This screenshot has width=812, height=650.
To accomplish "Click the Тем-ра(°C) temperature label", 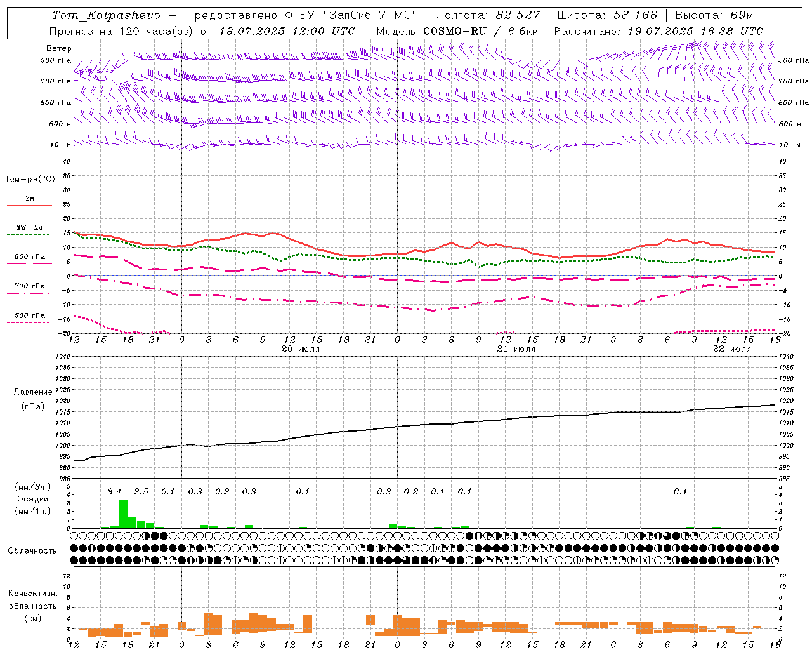I will (30, 179).
